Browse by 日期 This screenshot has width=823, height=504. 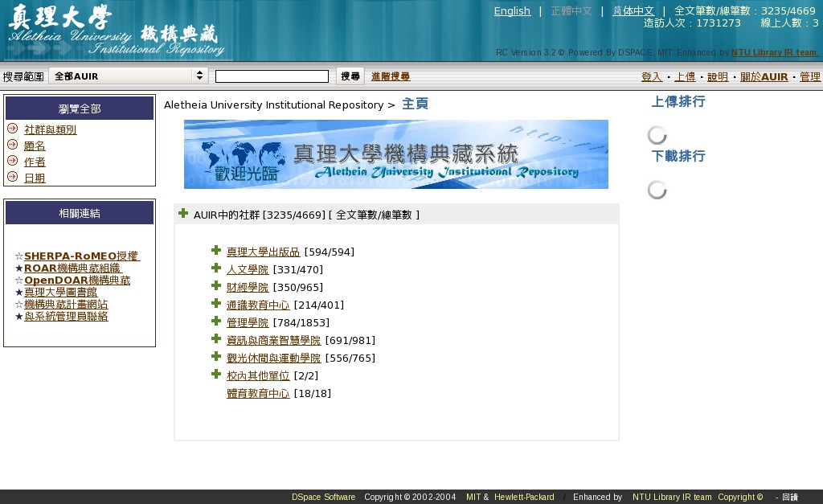(x=35, y=178)
